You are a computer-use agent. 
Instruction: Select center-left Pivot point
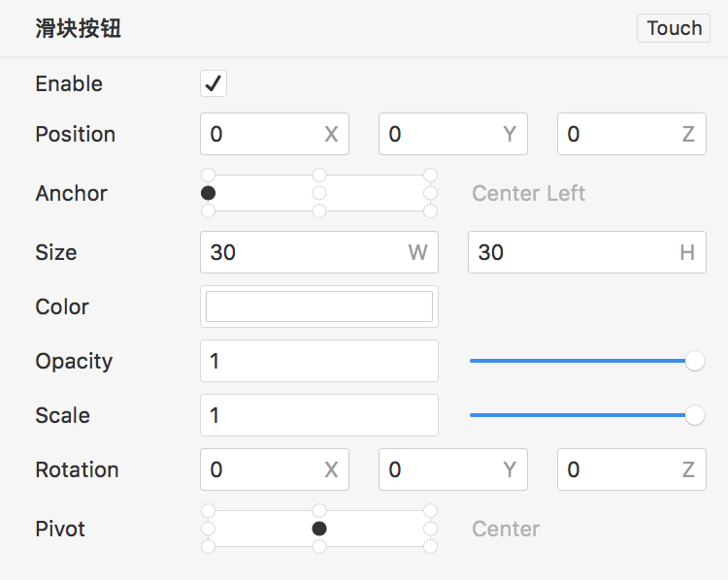click(208, 529)
